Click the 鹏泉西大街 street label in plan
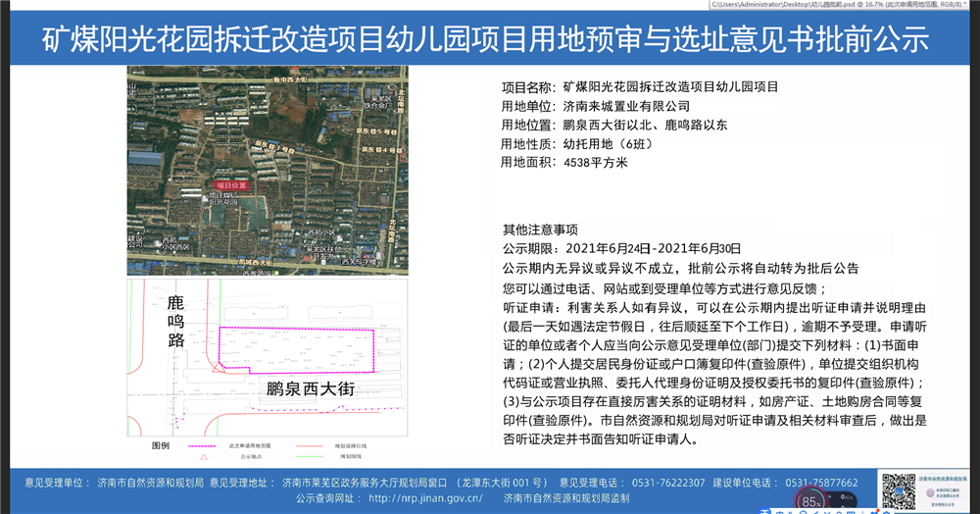This screenshot has width=980, height=514. pyautogui.click(x=310, y=389)
